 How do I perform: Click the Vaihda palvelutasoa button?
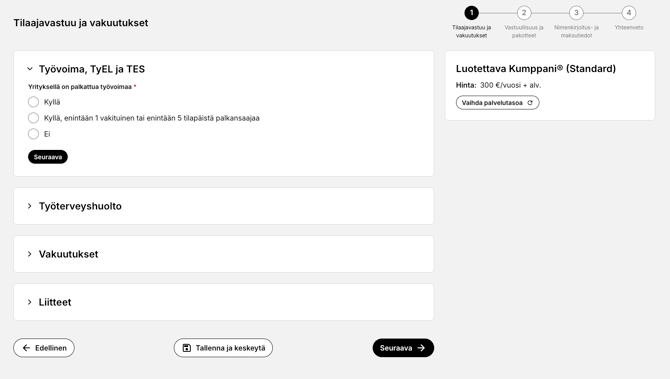click(497, 103)
